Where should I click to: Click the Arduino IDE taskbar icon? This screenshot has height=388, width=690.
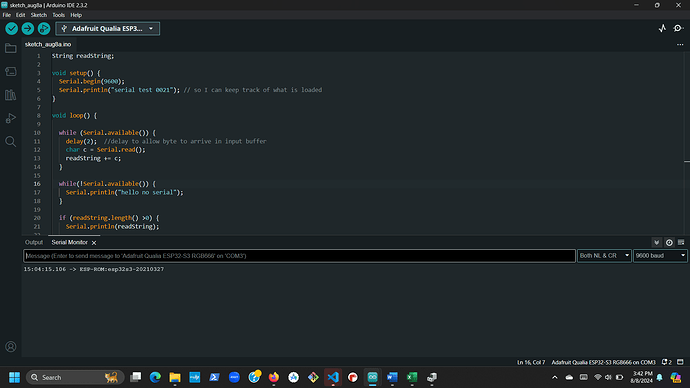pos(373,377)
